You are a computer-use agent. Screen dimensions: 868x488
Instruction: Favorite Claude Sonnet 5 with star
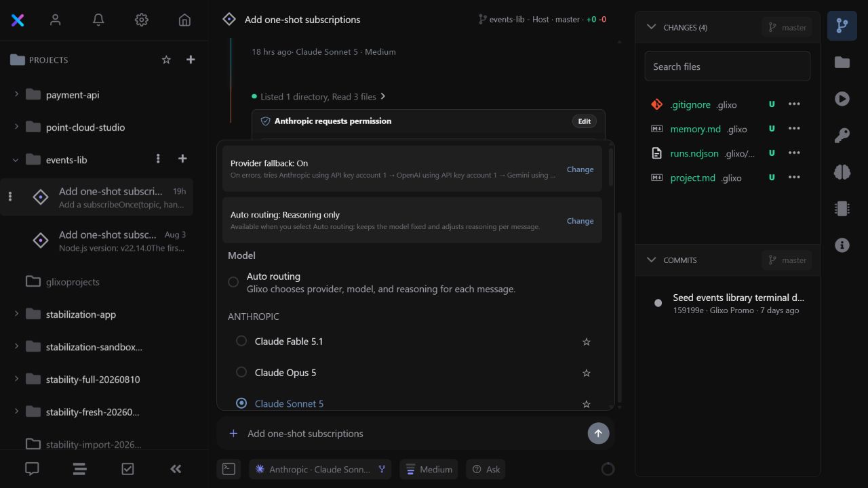click(x=587, y=404)
